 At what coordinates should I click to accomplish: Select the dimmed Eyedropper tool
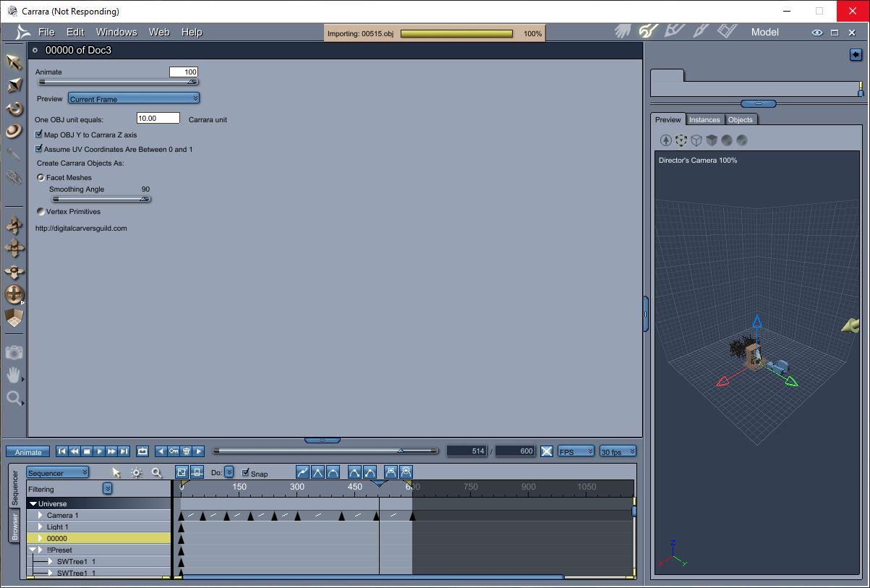(14, 153)
